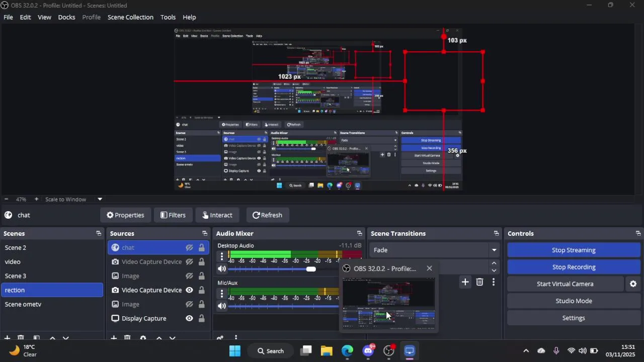This screenshot has height=362, width=644.
Task: Open the File menu
Action: pyautogui.click(x=8, y=17)
